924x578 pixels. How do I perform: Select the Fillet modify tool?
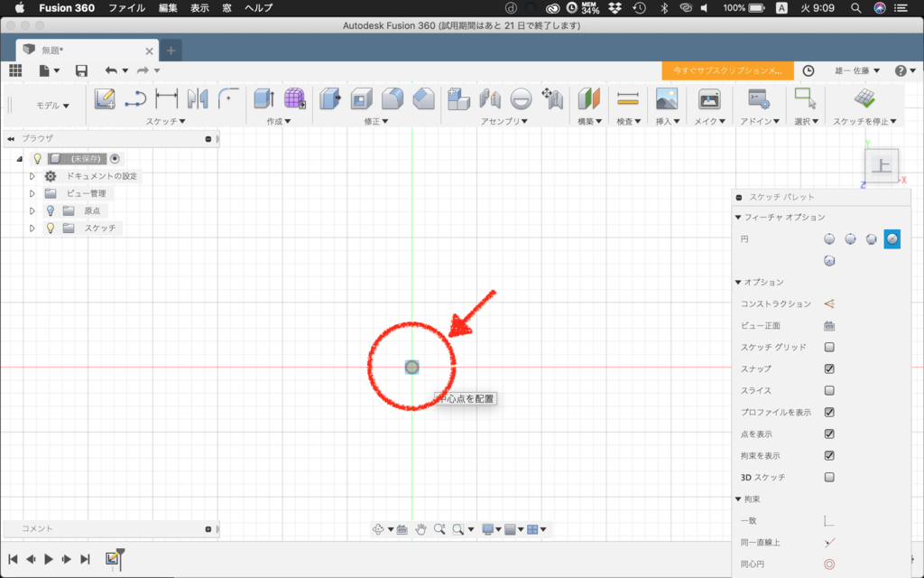click(x=392, y=98)
